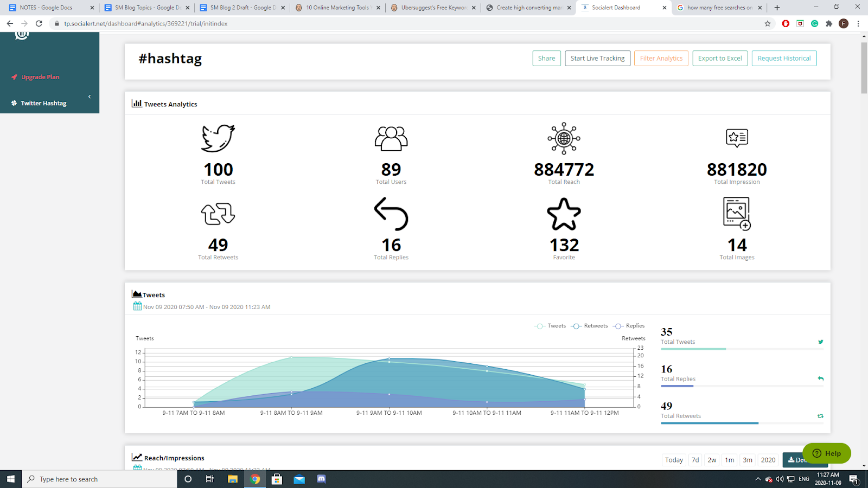Open the Grammarly extension icon
Viewport: 868px width, 488px height.
[x=814, y=23]
